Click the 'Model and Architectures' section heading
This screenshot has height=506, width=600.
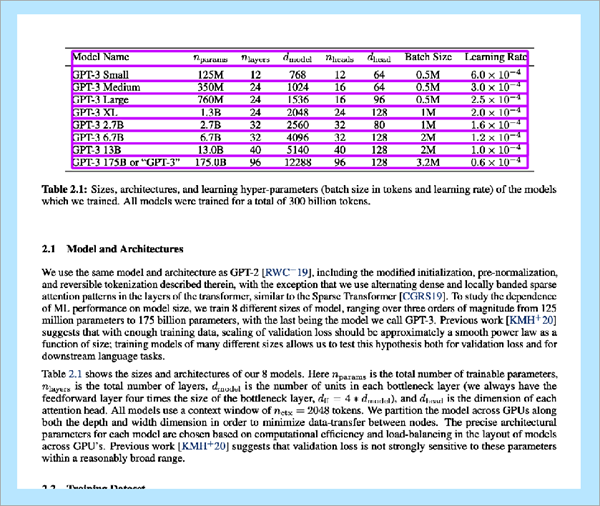pyautogui.click(x=125, y=249)
